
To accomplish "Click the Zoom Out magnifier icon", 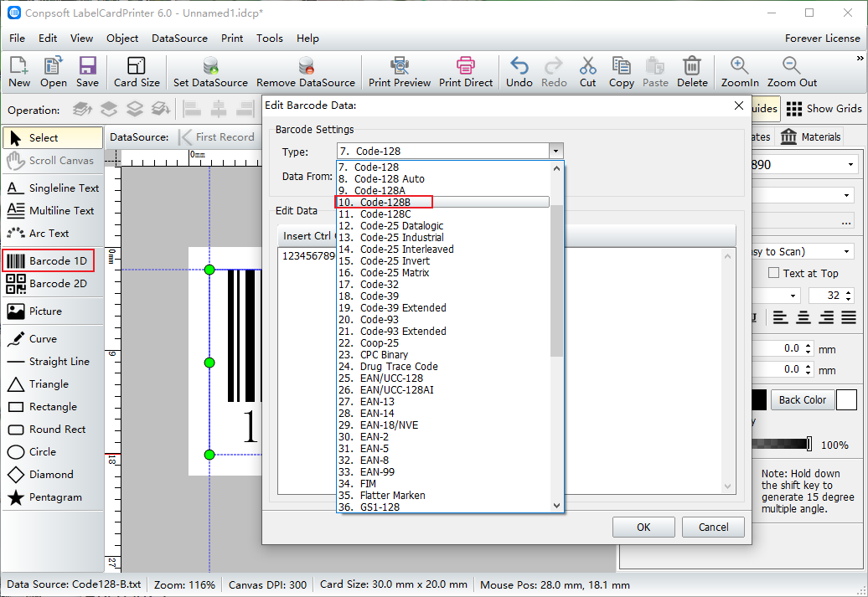I will point(792,72).
